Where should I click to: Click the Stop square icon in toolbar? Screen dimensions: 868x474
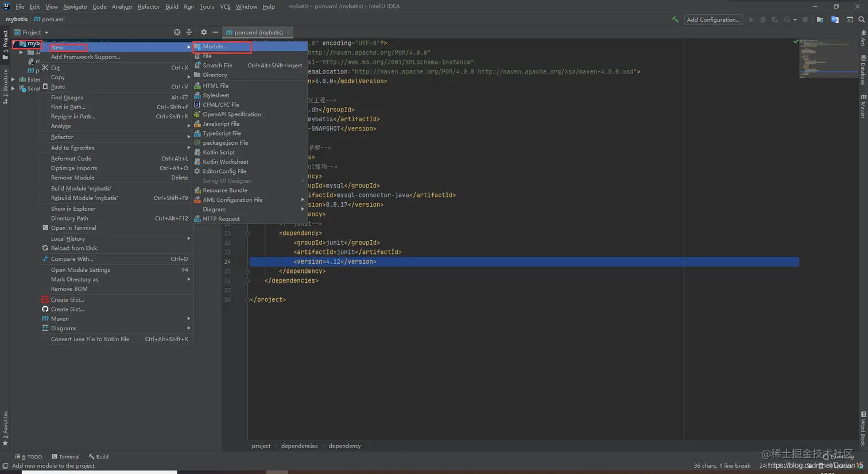point(805,20)
